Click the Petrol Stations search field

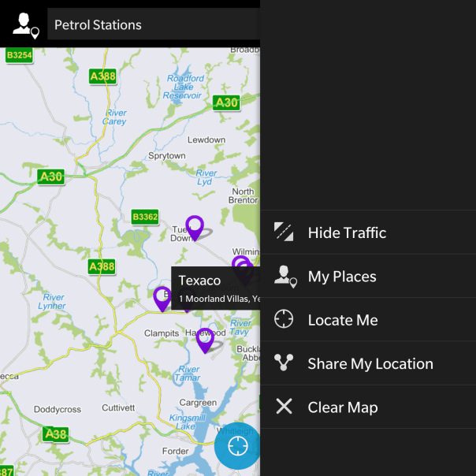pos(154,24)
